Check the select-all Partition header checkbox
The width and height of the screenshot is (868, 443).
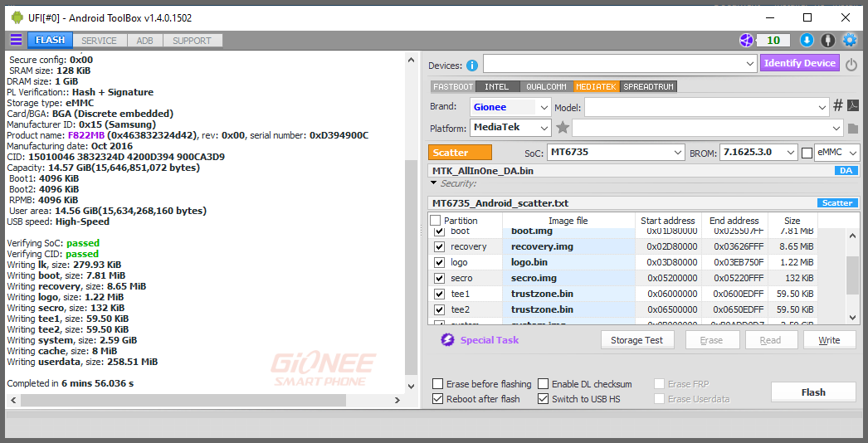[x=436, y=221]
